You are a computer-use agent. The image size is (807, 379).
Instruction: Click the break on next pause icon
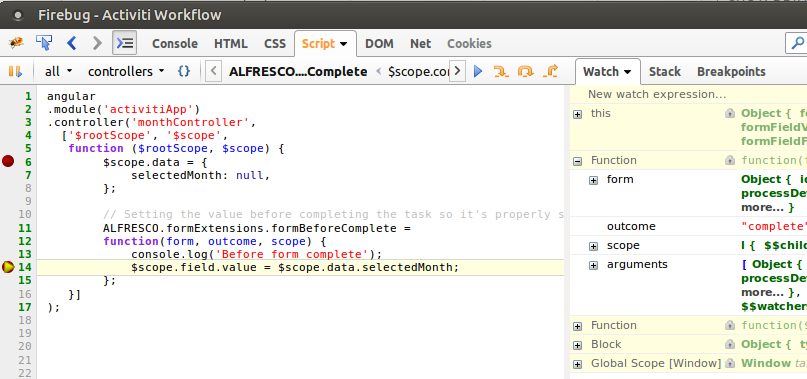click(15, 72)
